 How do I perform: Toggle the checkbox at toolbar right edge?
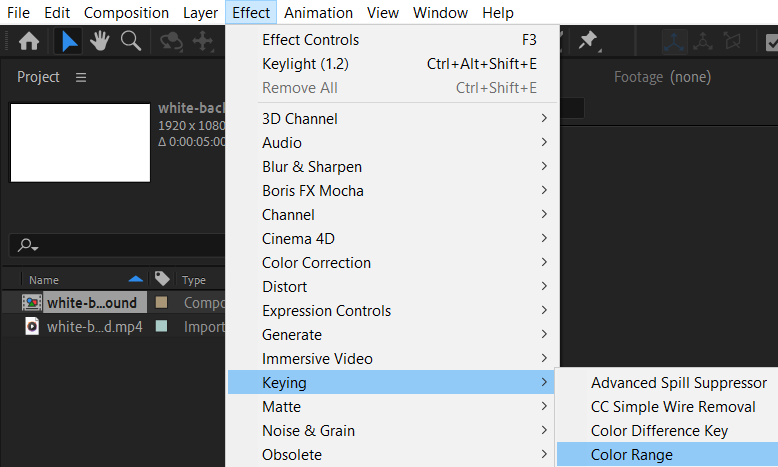772,42
